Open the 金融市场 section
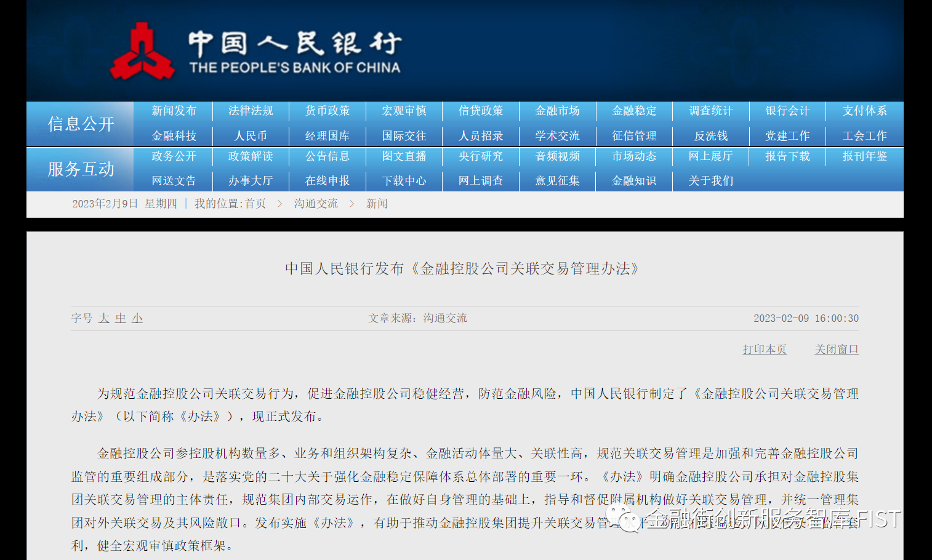The width and height of the screenshot is (932, 560). tap(558, 111)
